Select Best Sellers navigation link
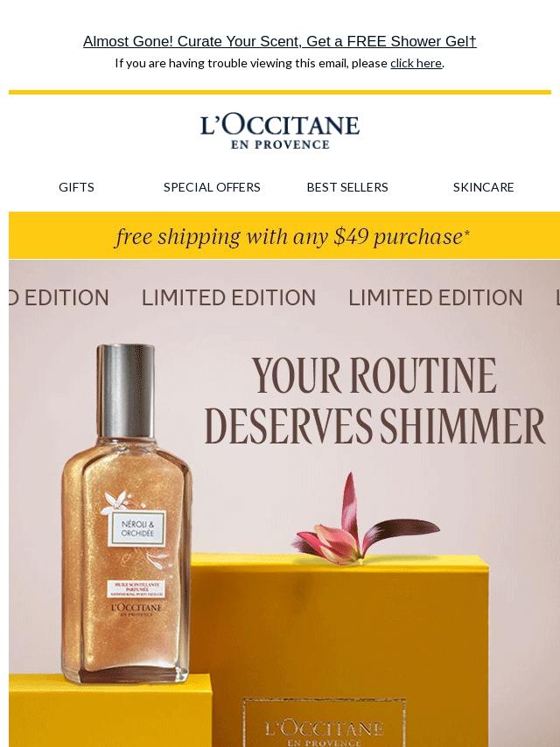This screenshot has width=560, height=747. coord(347,187)
